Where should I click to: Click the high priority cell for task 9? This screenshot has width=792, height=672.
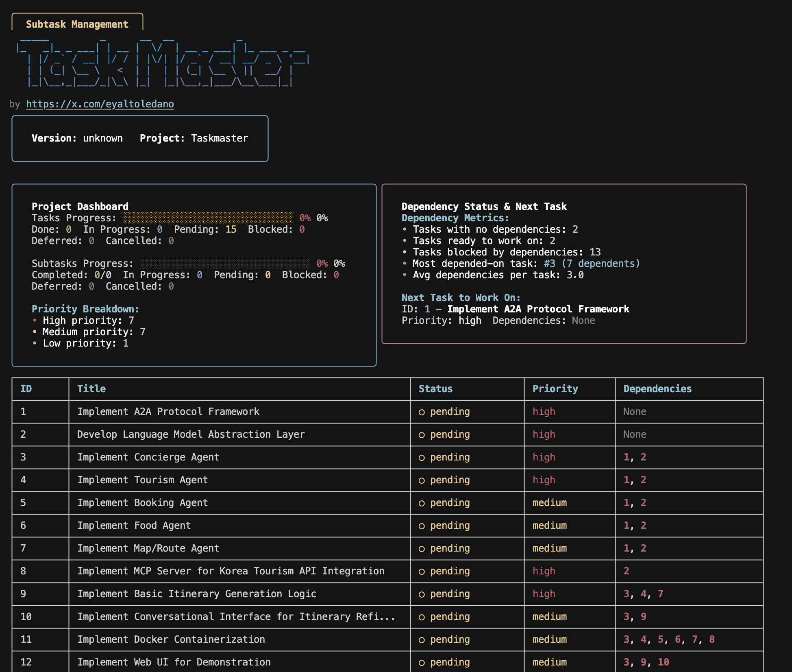point(544,594)
